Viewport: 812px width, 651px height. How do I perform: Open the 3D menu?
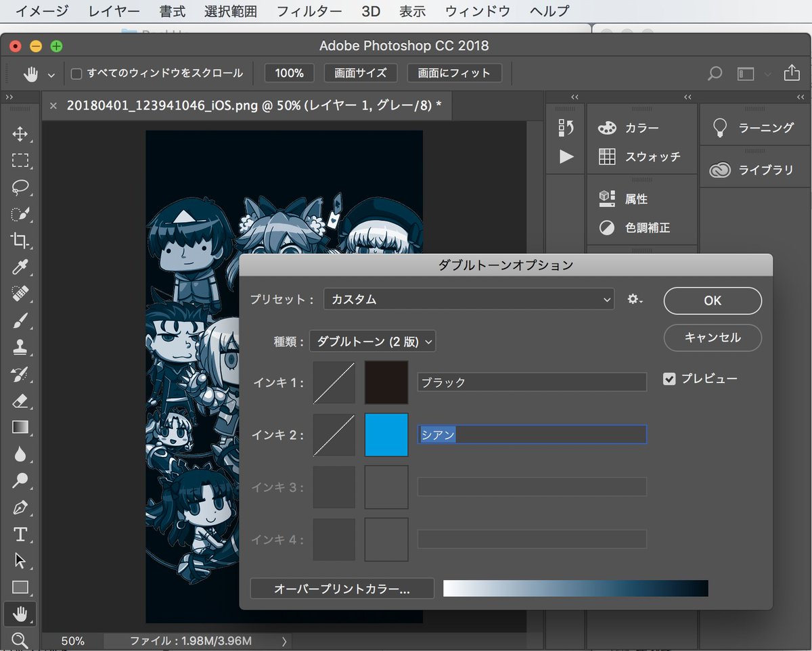tap(371, 12)
